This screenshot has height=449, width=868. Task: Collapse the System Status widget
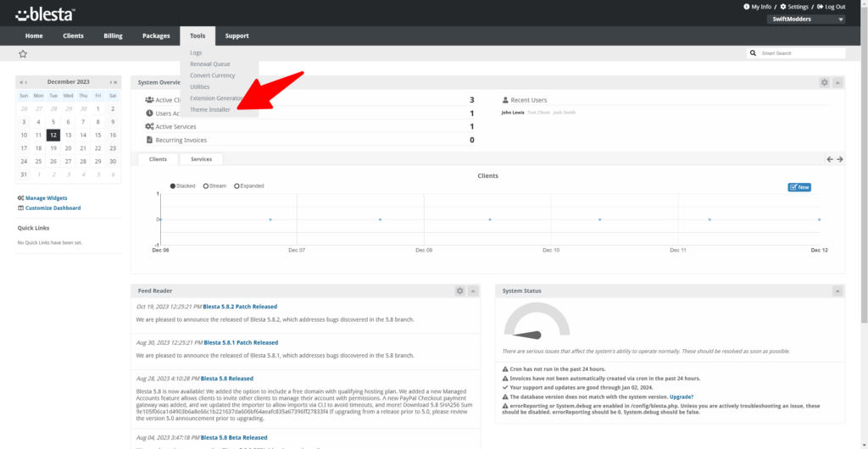(837, 291)
